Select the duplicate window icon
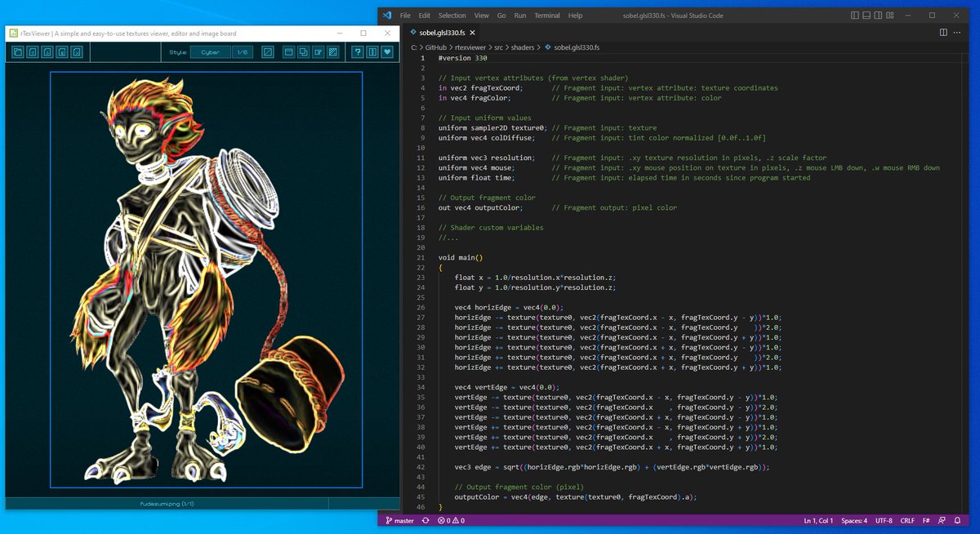The height and width of the screenshot is (534, 980). click(x=304, y=52)
